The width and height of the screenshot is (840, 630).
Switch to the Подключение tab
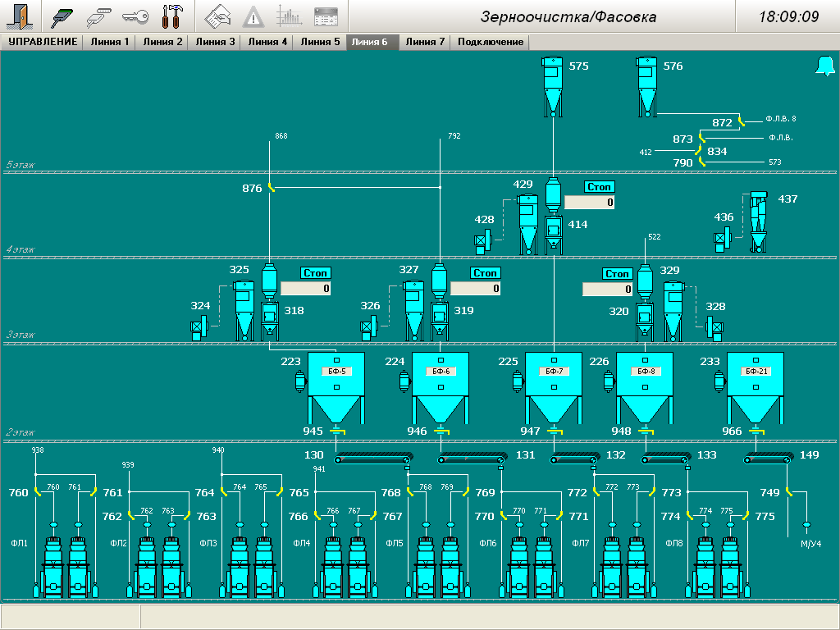[x=491, y=42]
